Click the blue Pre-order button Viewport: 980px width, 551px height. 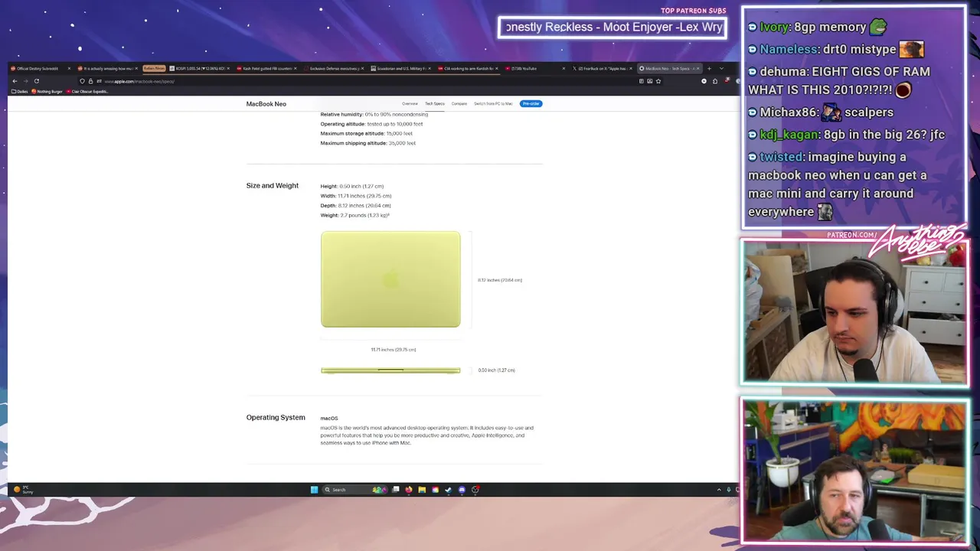531,104
